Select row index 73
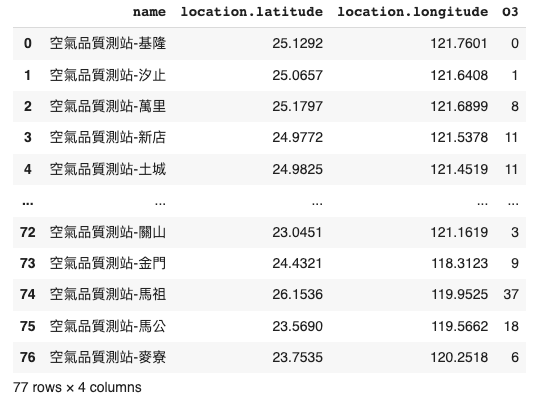This screenshot has width=534, height=396. pos(28,263)
